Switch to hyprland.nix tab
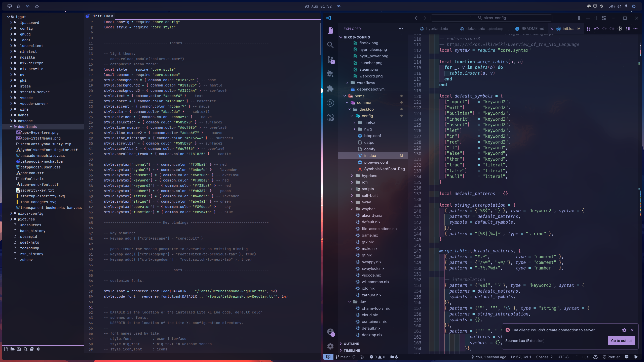This screenshot has height=362, width=644. 434,29
